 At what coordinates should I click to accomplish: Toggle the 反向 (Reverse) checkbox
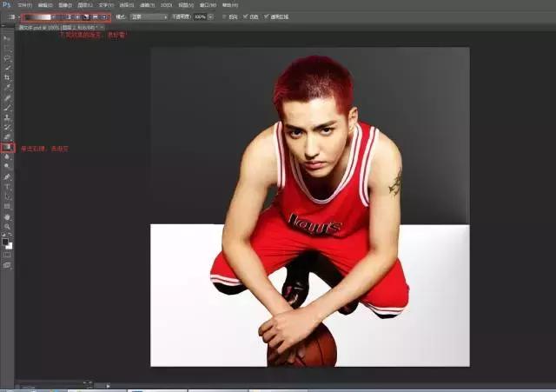point(224,17)
